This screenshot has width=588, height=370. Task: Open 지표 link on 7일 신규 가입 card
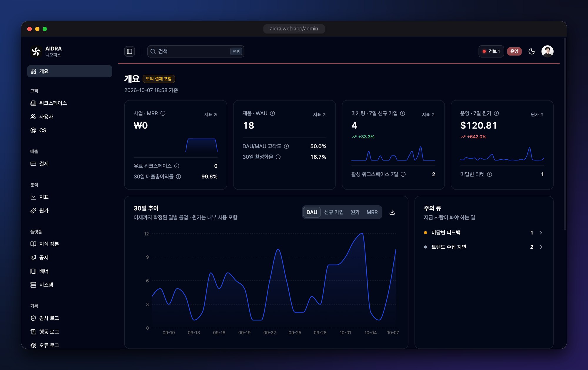(x=428, y=114)
